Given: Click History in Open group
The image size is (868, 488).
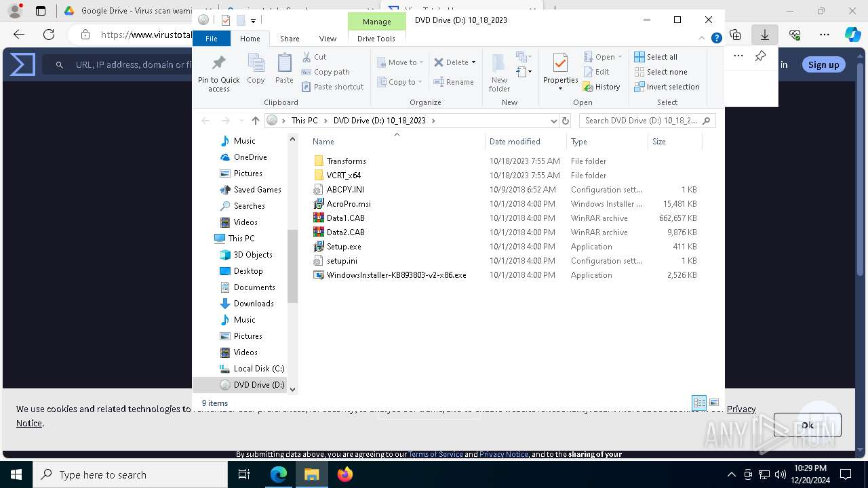Looking at the screenshot, I should coord(601,87).
